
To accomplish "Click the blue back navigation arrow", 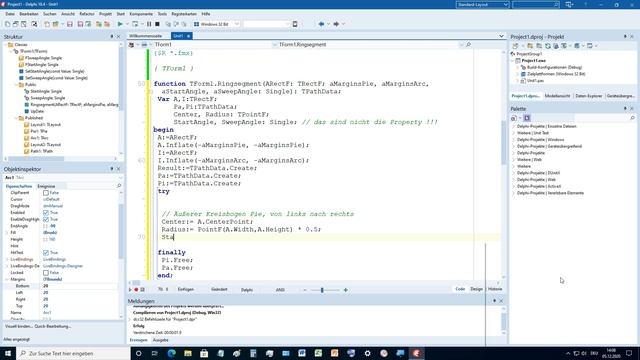I will click(x=321, y=24).
